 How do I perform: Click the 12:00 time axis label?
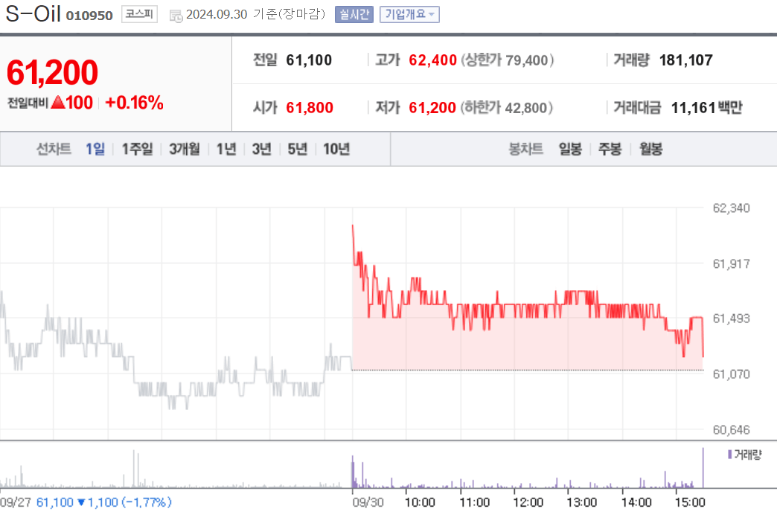click(528, 502)
